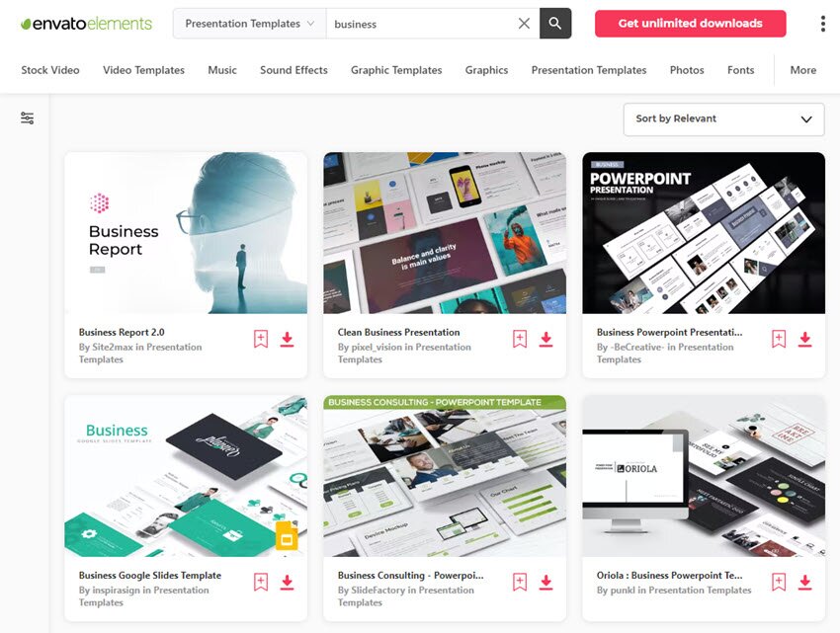Bookmark Oriola Business Powerpoint Template
The image size is (840, 633).
779,583
